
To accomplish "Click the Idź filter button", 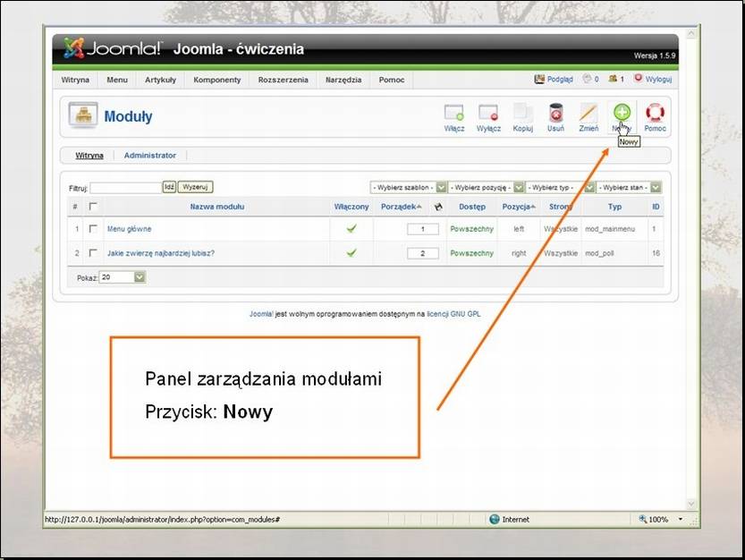I will click(169, 187).
